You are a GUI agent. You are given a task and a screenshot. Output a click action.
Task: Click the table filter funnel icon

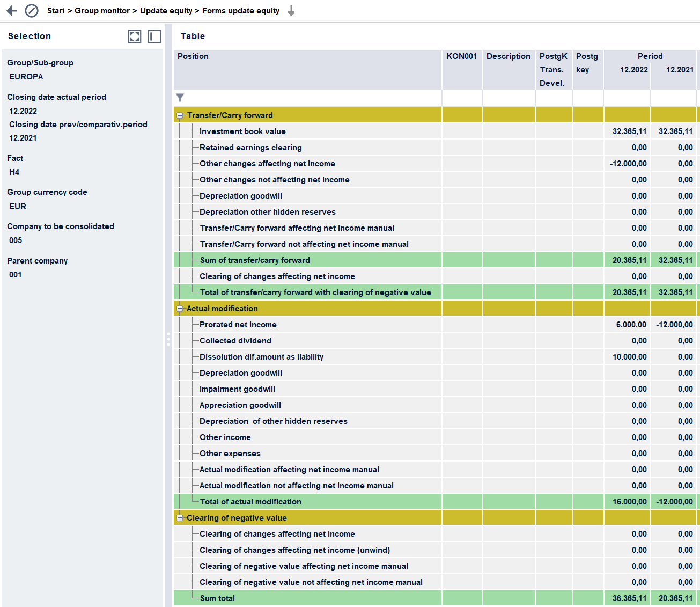pos(180,98)
